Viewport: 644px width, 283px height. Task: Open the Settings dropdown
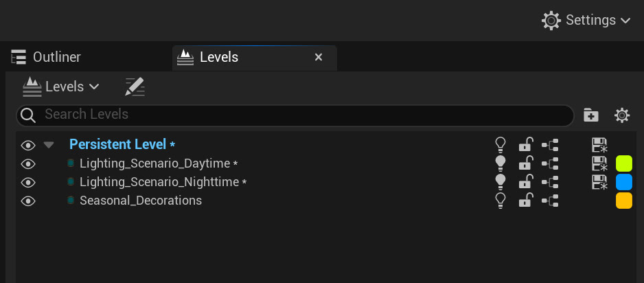tap(586, 20)
